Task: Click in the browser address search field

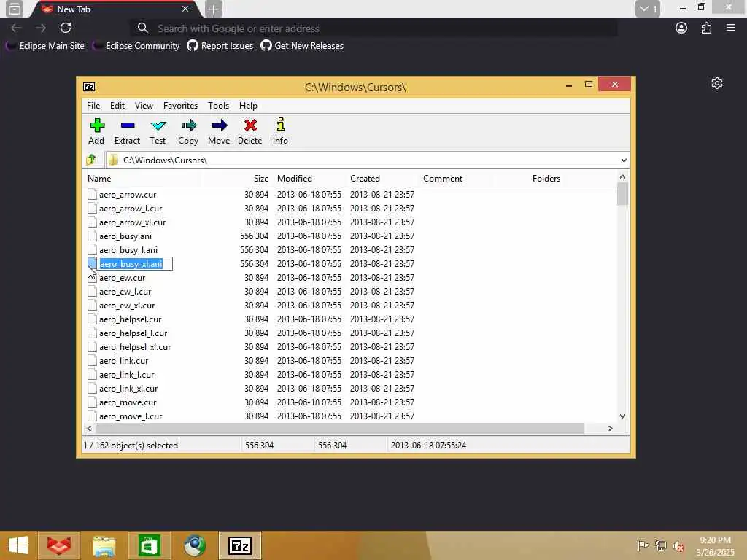Action: click(x=374, y=28)
